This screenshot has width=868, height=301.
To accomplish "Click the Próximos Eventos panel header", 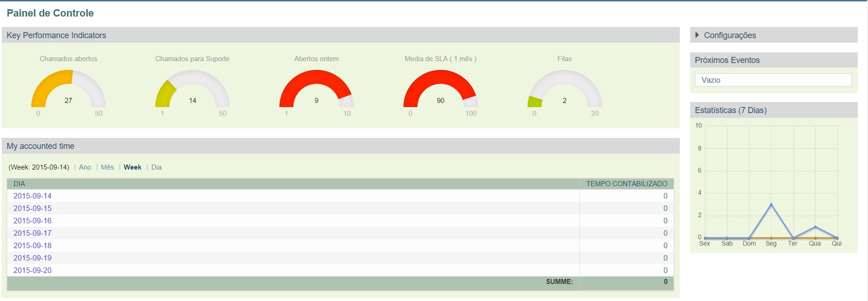I will click(x=727, y=60).
